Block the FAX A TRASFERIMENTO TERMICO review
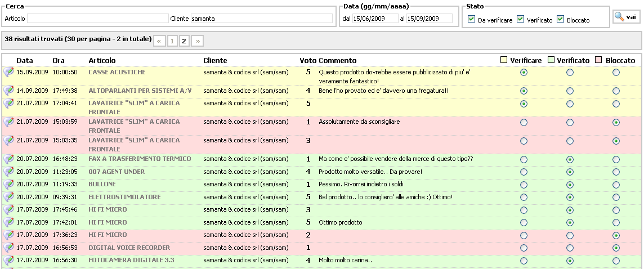 [x=616, y=159]
